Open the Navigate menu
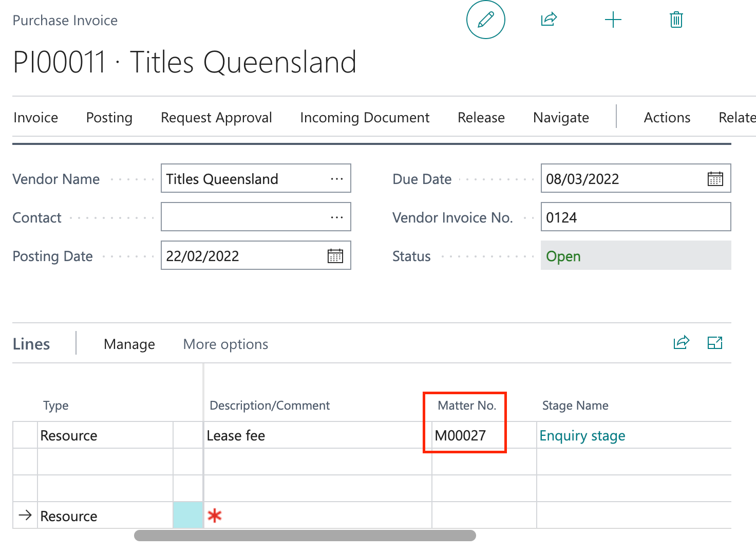The image size is (756, 552). click(561, 118)
